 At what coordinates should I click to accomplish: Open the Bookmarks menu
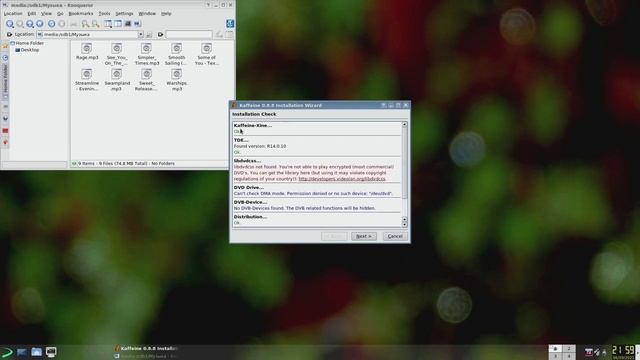coord(80,13)
